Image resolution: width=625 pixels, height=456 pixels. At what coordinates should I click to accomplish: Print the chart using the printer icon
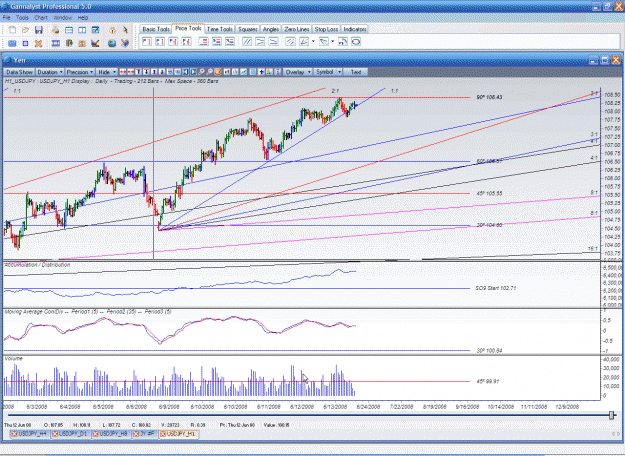(55, 30)
